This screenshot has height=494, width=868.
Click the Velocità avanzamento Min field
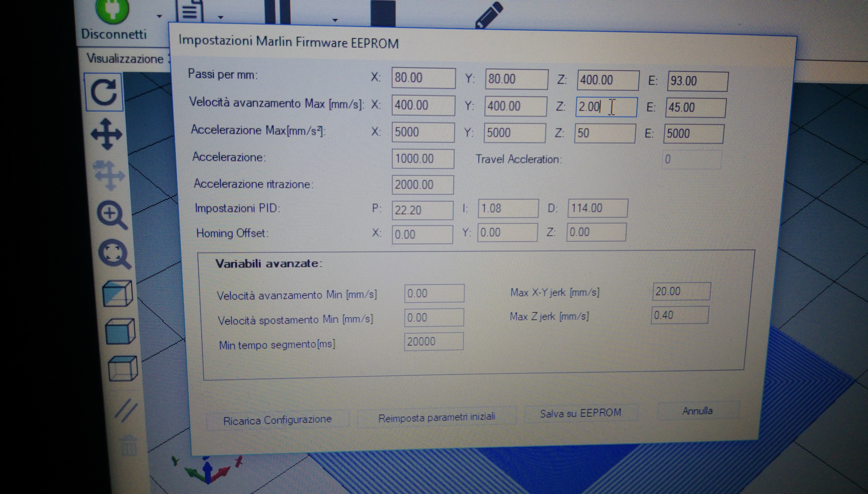coord(434,293)
